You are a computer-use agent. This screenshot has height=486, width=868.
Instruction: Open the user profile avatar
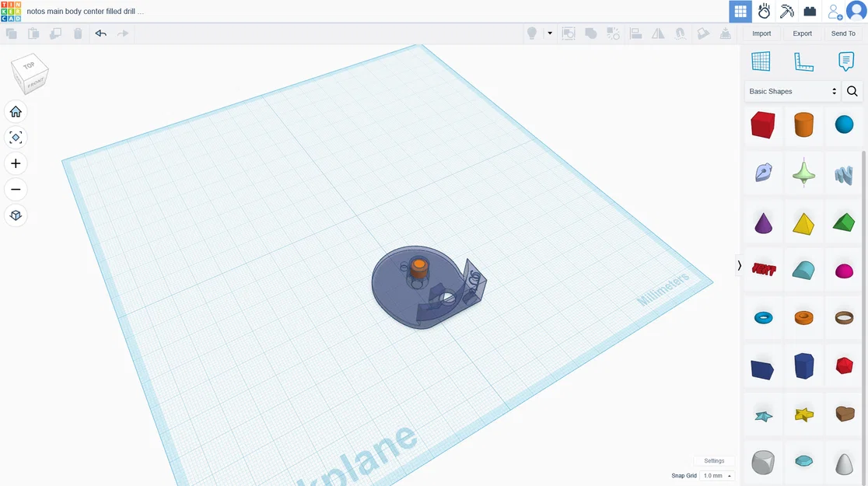[856, 11]
